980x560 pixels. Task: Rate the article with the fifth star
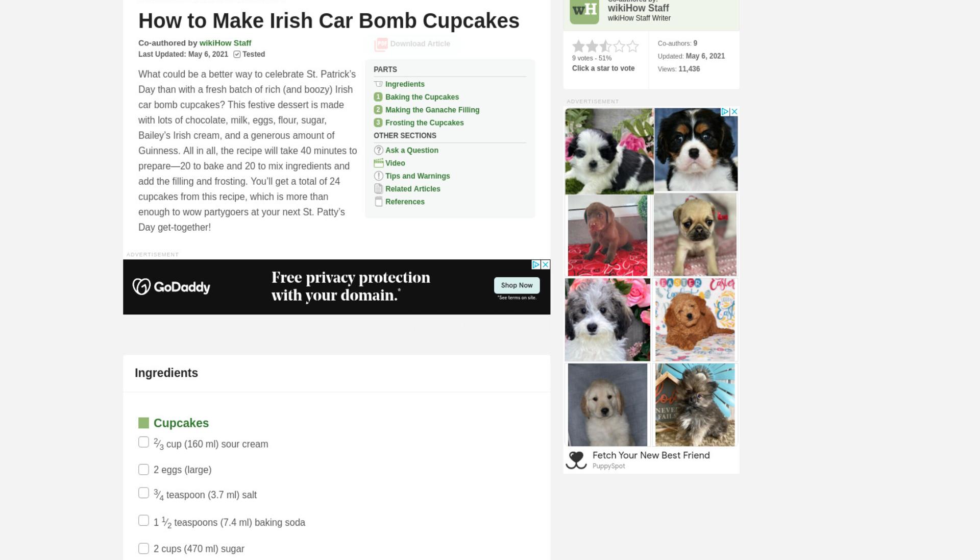[633, 46]
